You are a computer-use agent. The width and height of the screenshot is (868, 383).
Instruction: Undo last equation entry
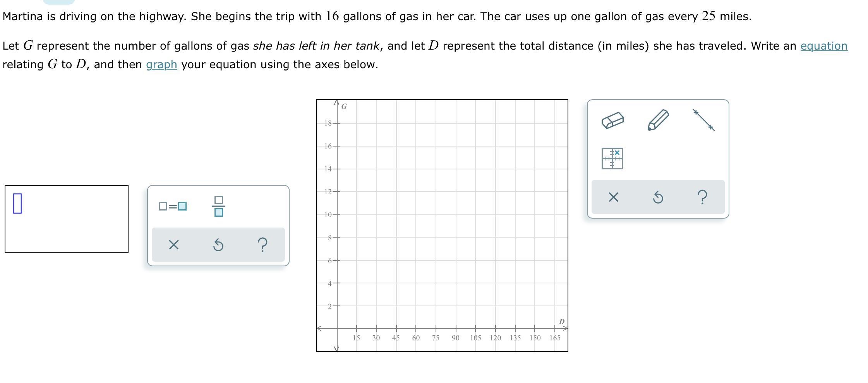218,245
